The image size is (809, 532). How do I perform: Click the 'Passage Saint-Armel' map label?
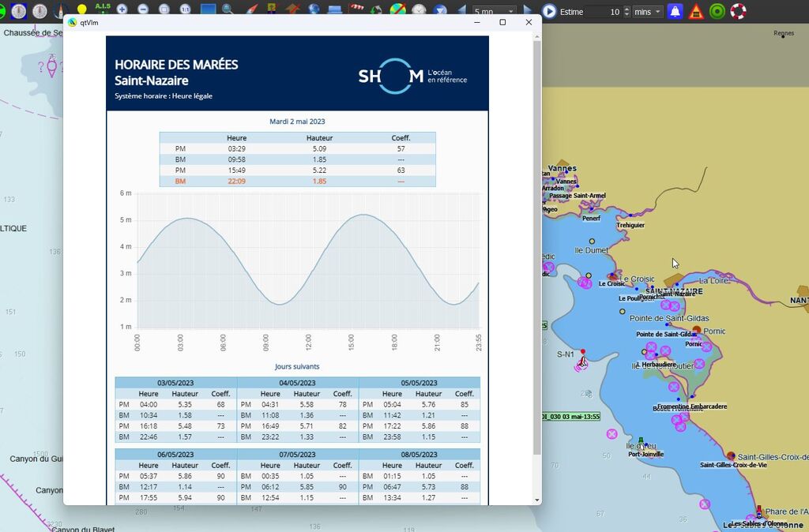point(578,196)
